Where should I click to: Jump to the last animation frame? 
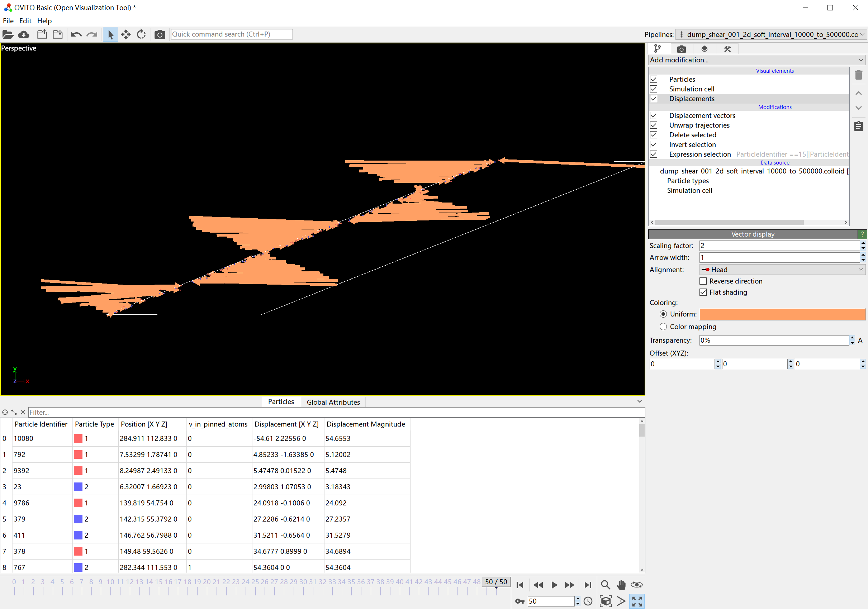588,585
